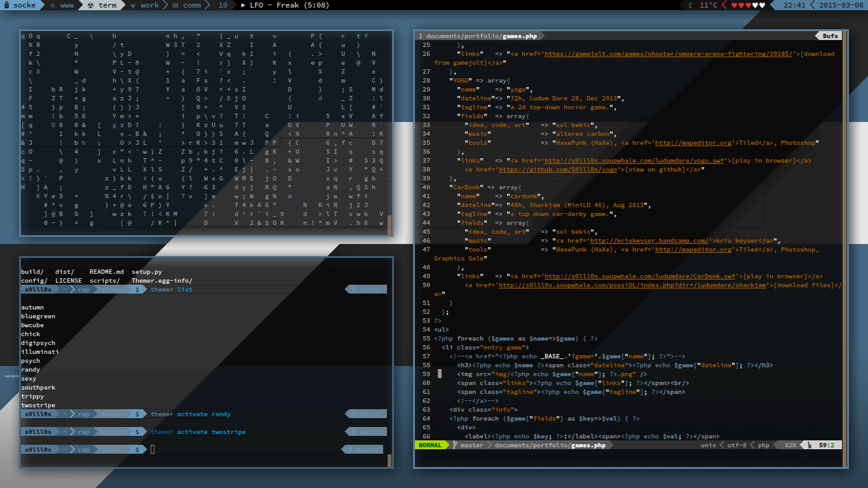The height and width of the screenshot is (488, 868).
Task: Click README.md in the terminal listing
Action: (x=107, y=272)
